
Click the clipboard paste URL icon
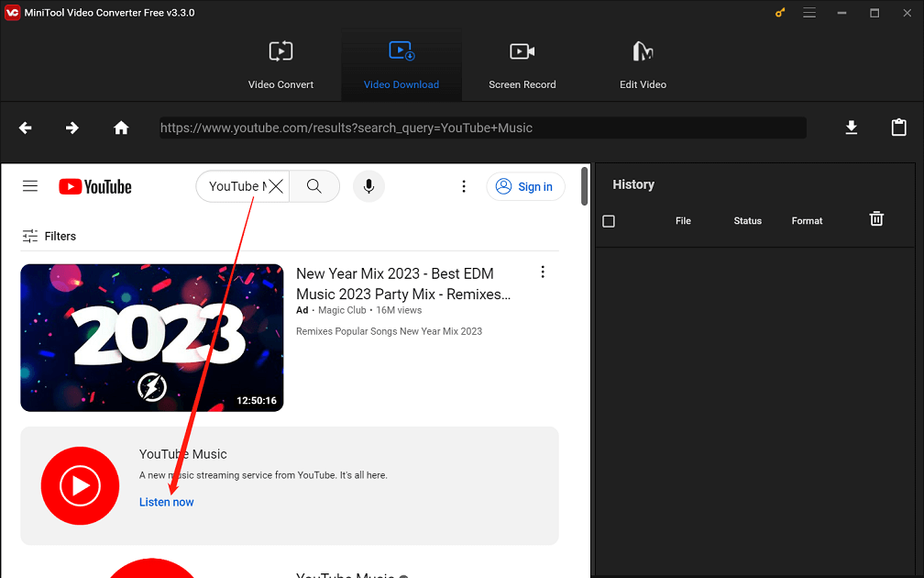click(898, 128)
